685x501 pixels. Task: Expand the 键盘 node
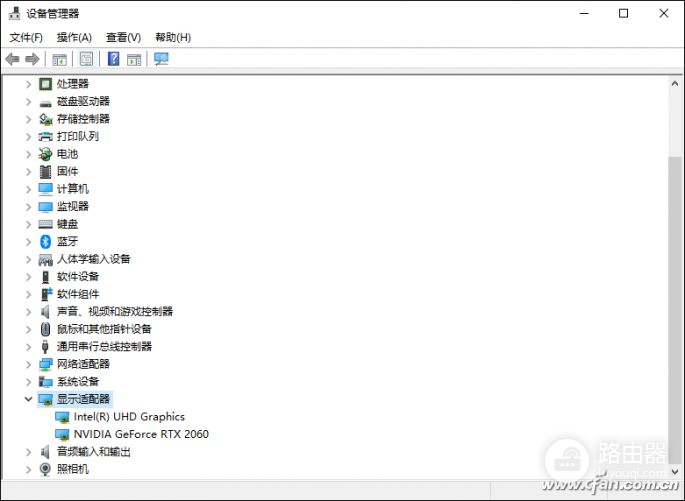click(x=28, y=224)
